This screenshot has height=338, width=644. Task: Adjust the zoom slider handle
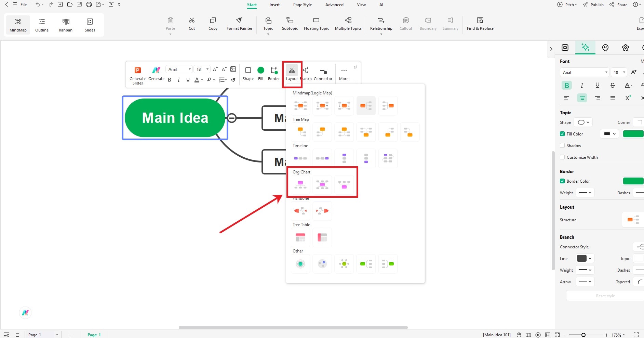pos(583,335)
